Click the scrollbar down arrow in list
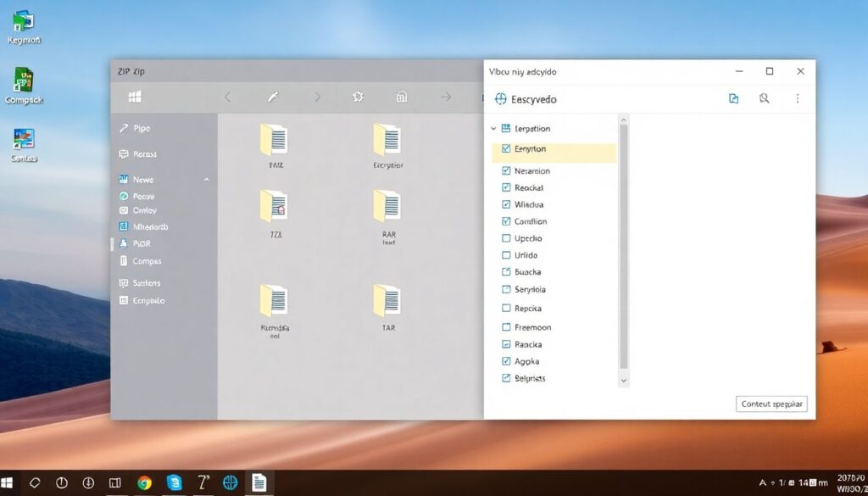Image resolution: width=868 pixels, height=496 pixels. [x=624, y=382]
